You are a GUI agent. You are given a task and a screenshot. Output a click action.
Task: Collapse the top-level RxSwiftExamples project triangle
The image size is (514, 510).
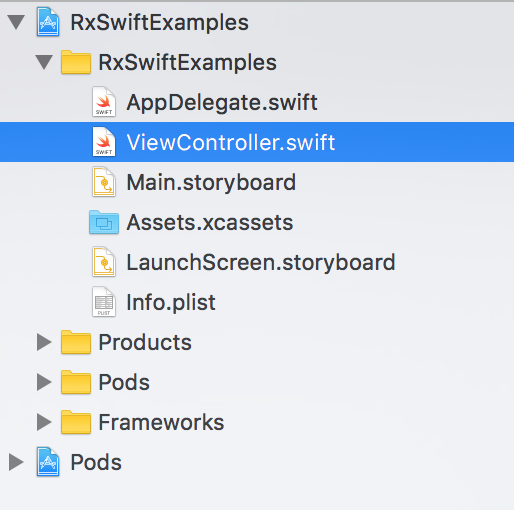[x=16, y=22]
